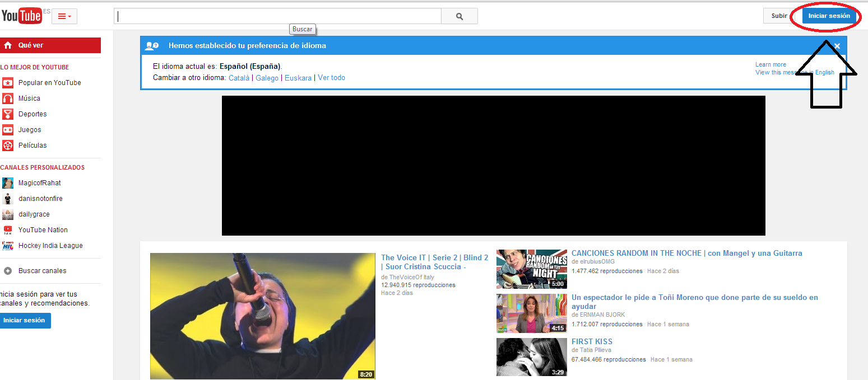Open the guide menu dropdown button
Viewport: 868px width, 380px height.
point(64,16)
